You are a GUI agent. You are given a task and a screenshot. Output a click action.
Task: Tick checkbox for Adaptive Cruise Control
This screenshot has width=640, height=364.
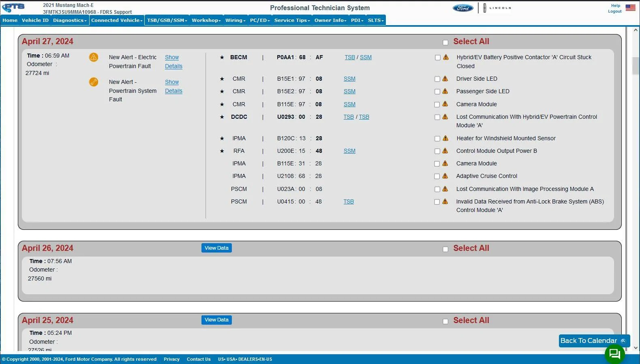(x=437, y=176)
